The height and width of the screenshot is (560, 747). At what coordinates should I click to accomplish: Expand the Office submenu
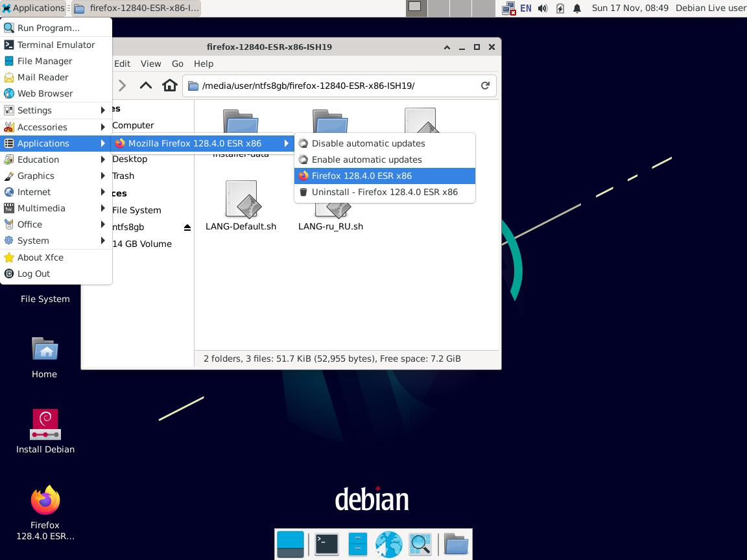[x=56, y=224]
